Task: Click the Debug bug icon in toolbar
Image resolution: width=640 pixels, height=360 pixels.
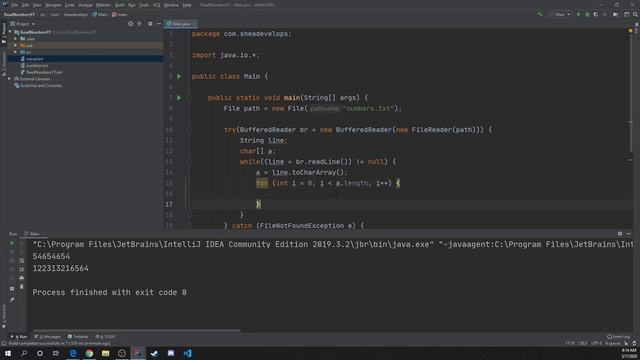Action: pos(587,14)
